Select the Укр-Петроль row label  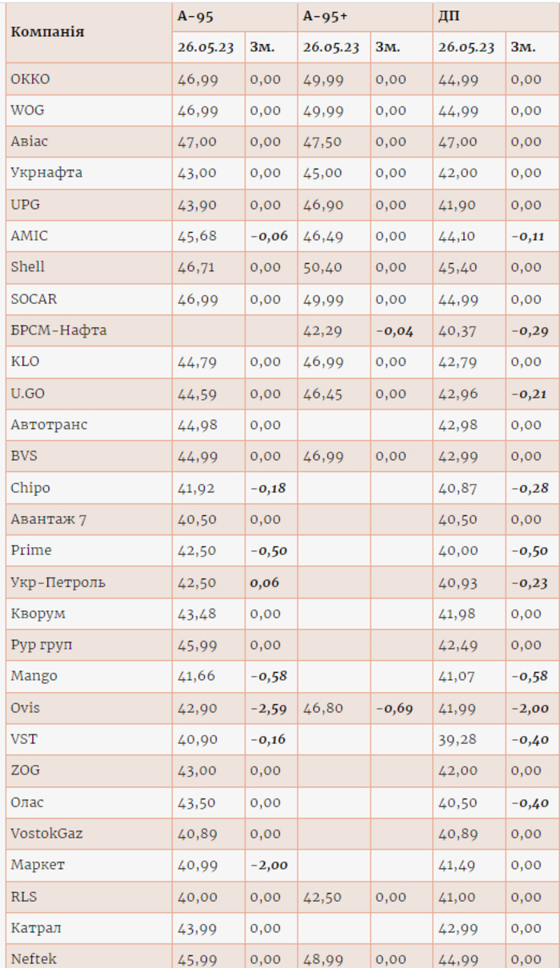tap(58, 582)
